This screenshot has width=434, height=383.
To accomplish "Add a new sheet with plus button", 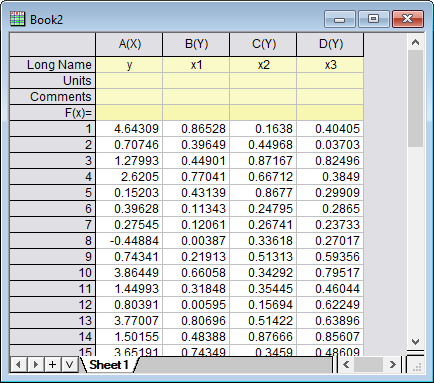I will 53,365.
